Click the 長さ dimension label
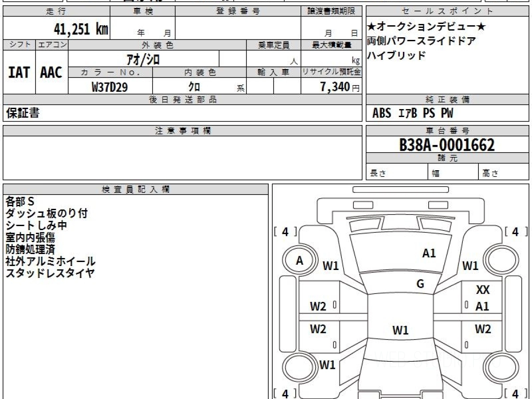The width and height of the screenshot is (532, 399). (378, 173)
